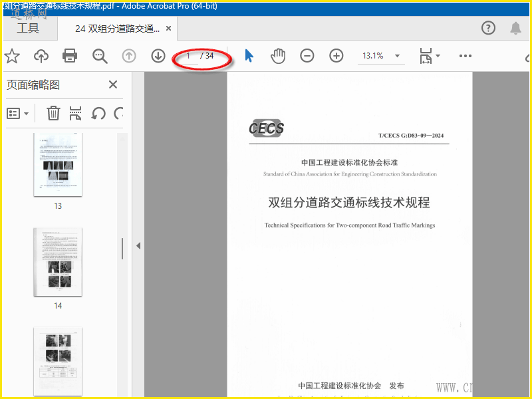Open more tools ellipsis menu

click(465, 56)
